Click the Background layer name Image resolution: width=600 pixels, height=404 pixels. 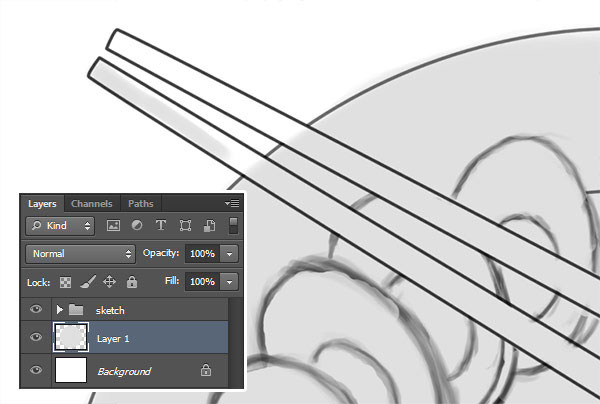124,371
